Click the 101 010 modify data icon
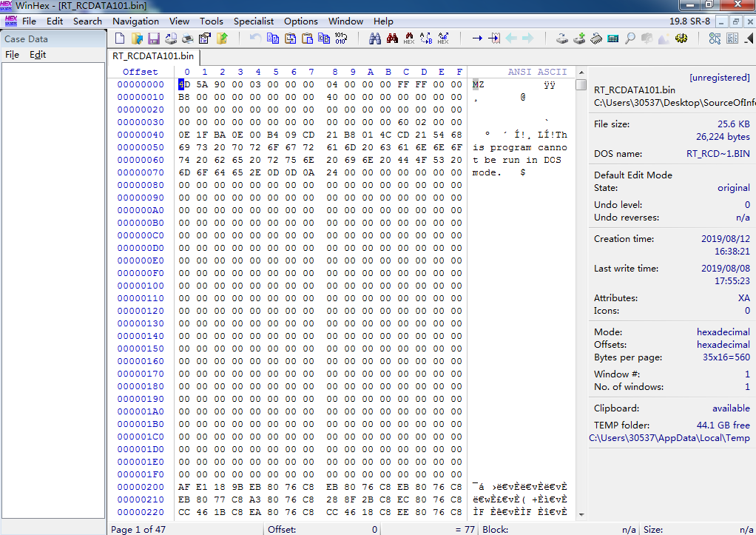 (x=341, y=38)
